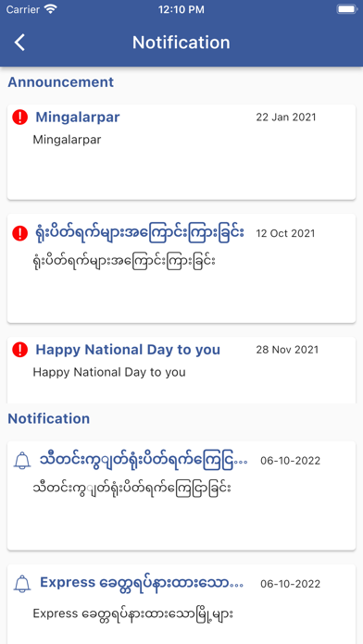Tap the Wi-Fi status icon
Viewport: 363px width, 644px height.
point(51,9)
